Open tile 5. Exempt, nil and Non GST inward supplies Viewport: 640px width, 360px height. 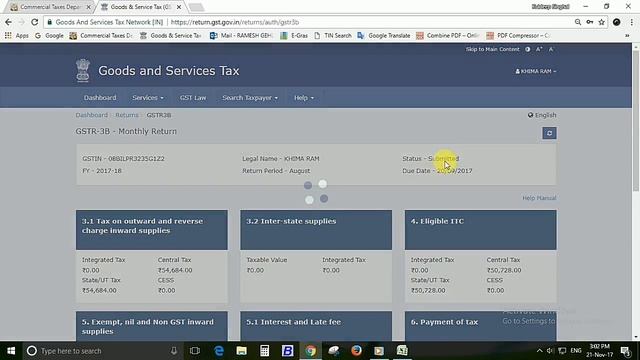[152, 326]
